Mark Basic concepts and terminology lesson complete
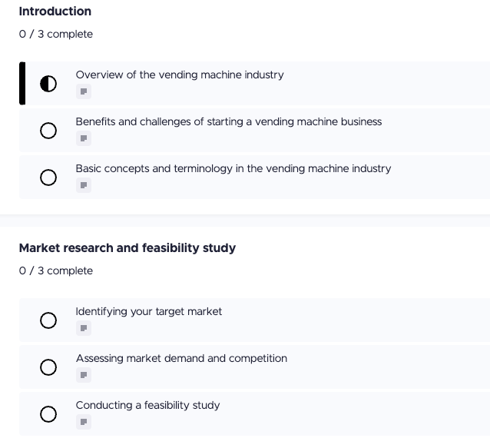This screenshot has height=448, width=490. tap(48, 178)
